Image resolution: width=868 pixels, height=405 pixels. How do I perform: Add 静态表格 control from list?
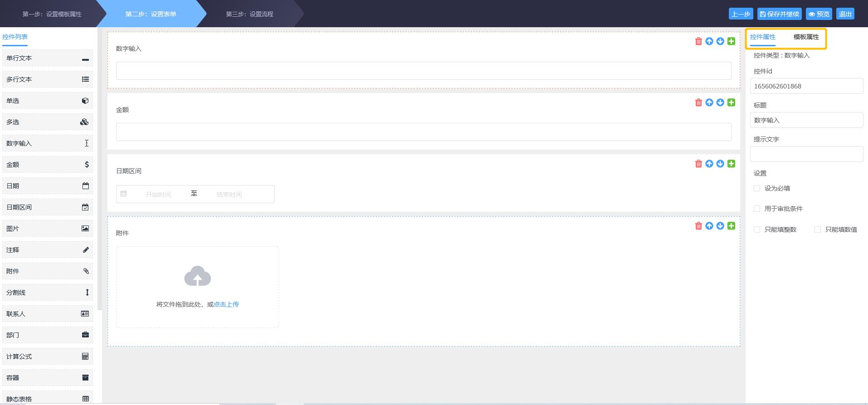(48, 398)
